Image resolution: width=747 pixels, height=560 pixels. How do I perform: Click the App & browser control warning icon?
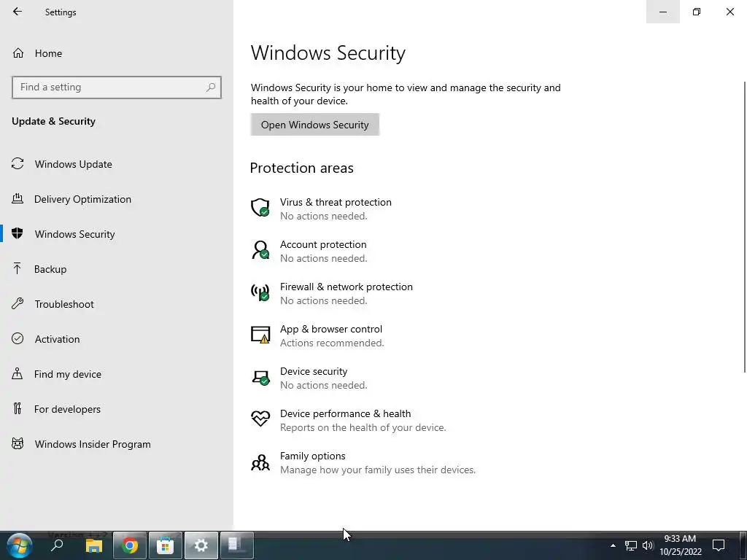(260, 335)
